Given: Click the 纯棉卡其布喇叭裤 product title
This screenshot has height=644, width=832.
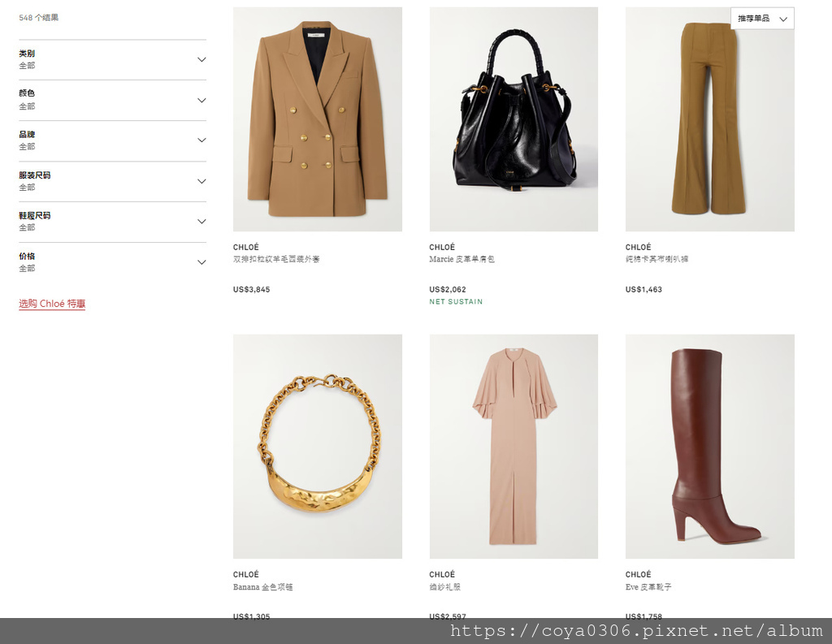Looking at the screenshot, I should tap(656, 259).
